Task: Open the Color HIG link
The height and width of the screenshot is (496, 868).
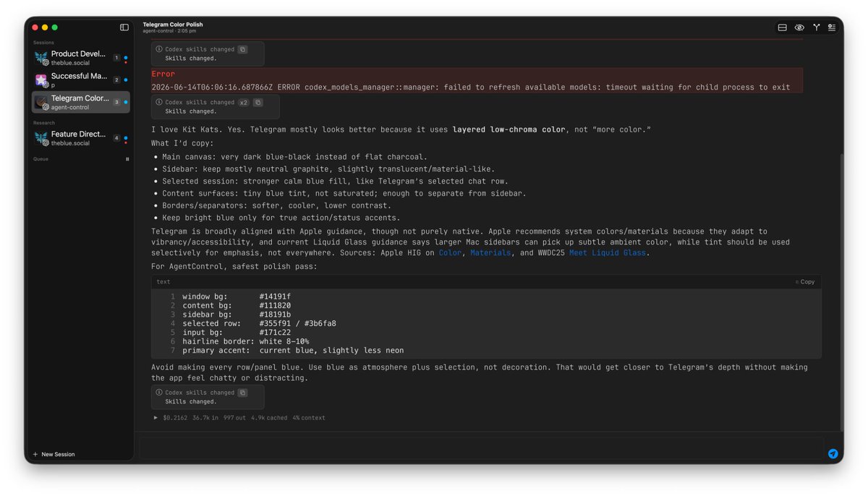Action: tap(449, 252)
